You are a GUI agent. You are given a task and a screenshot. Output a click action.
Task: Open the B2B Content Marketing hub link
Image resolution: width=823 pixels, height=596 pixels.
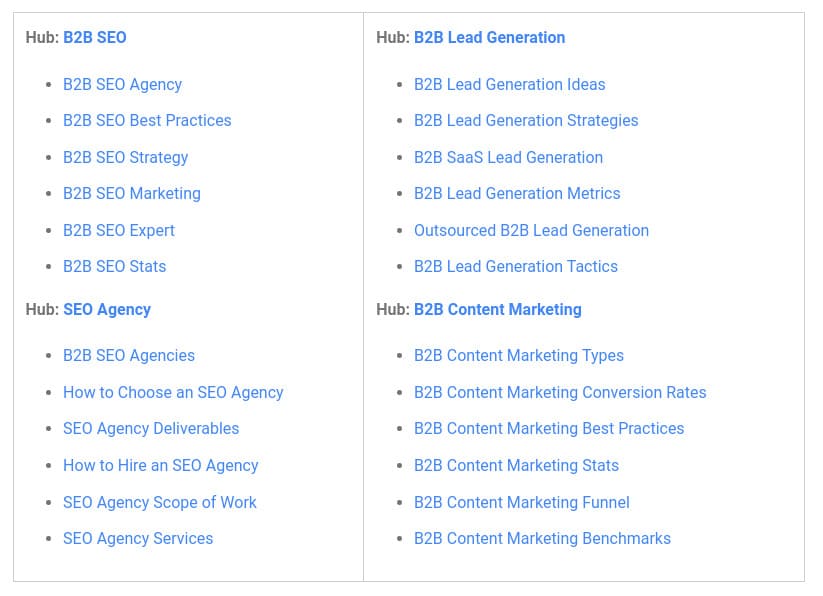click(498, 310)
